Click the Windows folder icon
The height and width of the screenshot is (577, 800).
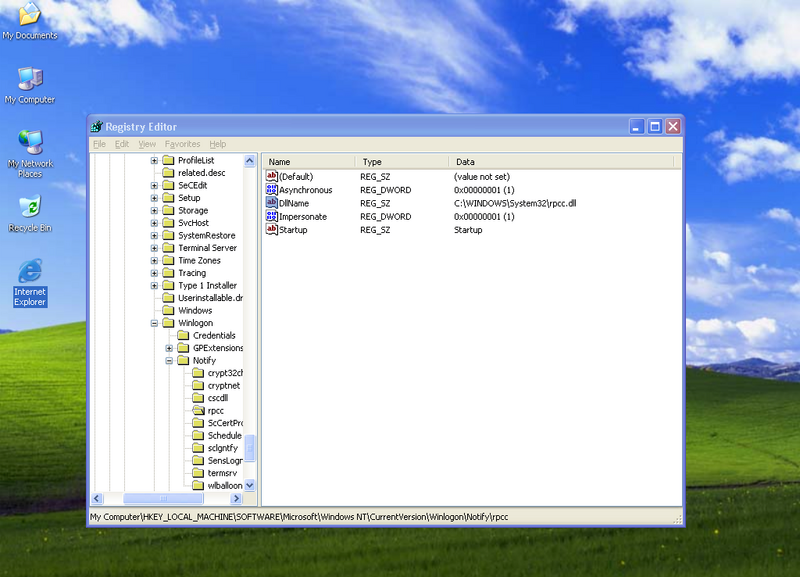(168, 310)
